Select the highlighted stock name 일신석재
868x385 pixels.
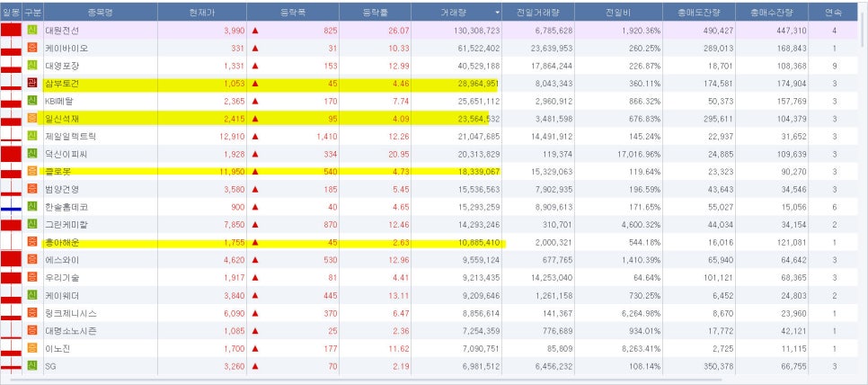pos(62,119)
